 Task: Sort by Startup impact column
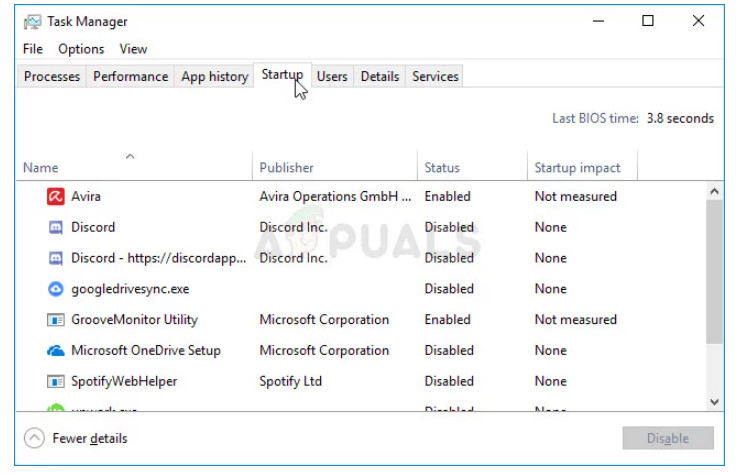(577, 168)
